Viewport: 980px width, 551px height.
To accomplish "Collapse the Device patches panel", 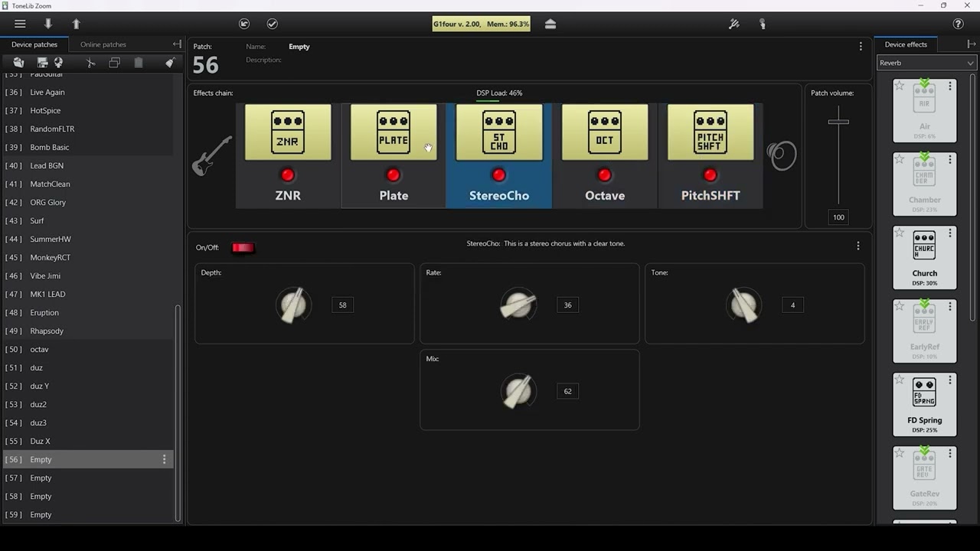I will pyautogui.click(x=177, y=44).
